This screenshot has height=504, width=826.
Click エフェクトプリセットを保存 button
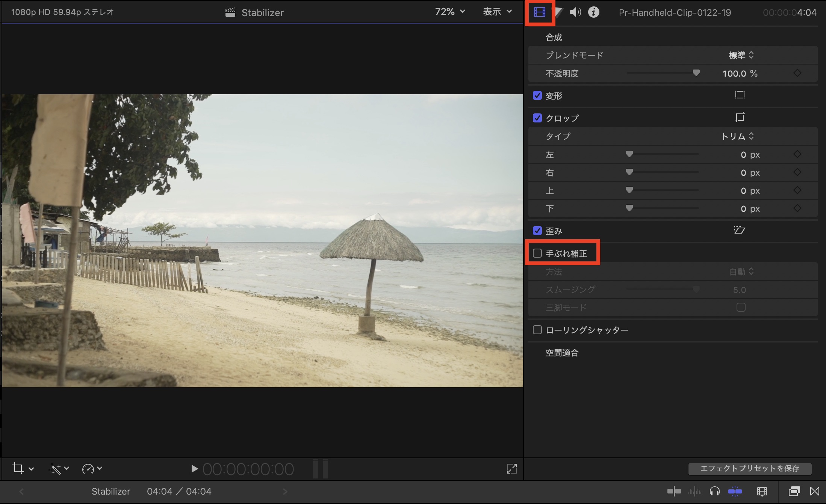click(x=750, y=469)
